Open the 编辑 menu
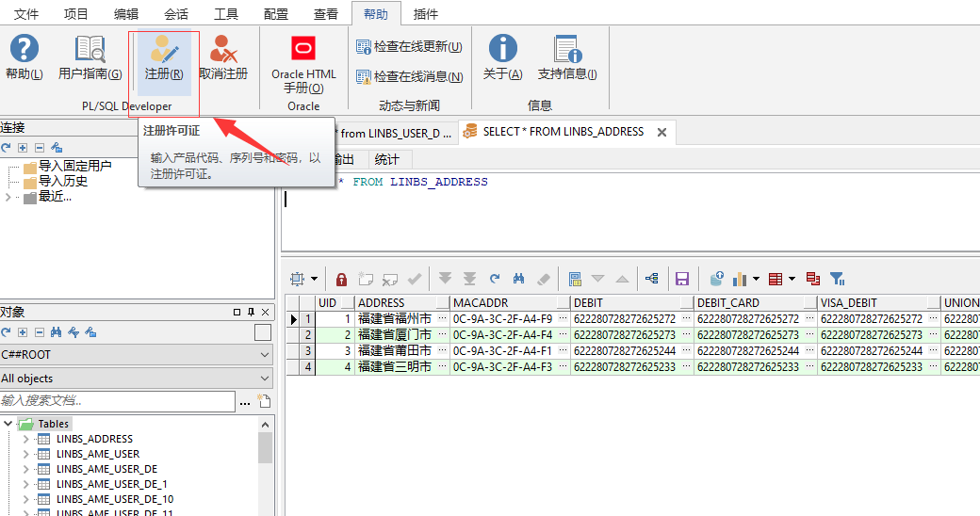 click(x=125, y=14)
